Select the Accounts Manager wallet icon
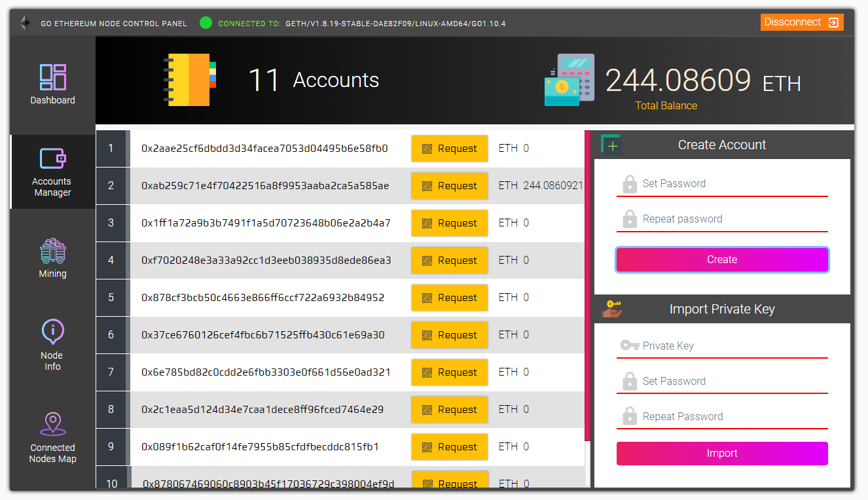The image size is (868, 500). click(x=52, y=159)
